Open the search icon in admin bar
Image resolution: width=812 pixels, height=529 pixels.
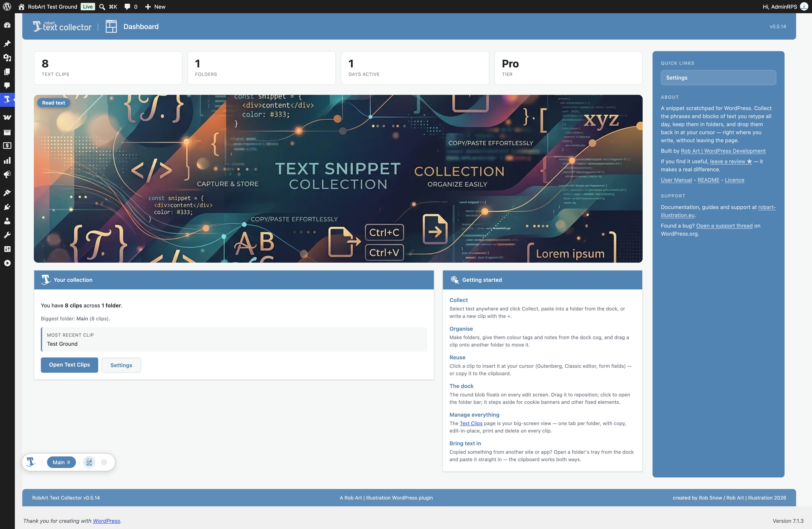[x=108, y=6]
